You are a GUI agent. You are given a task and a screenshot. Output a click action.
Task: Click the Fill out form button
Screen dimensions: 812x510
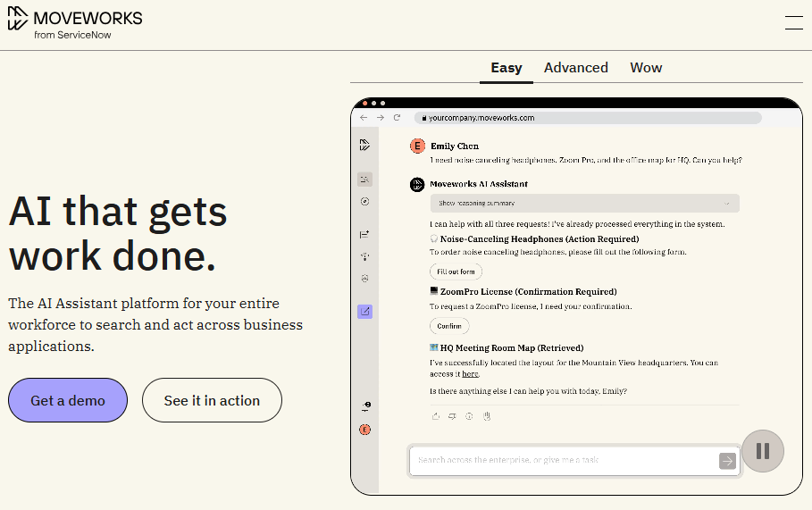pyautogui.click(x=456, y=272)
